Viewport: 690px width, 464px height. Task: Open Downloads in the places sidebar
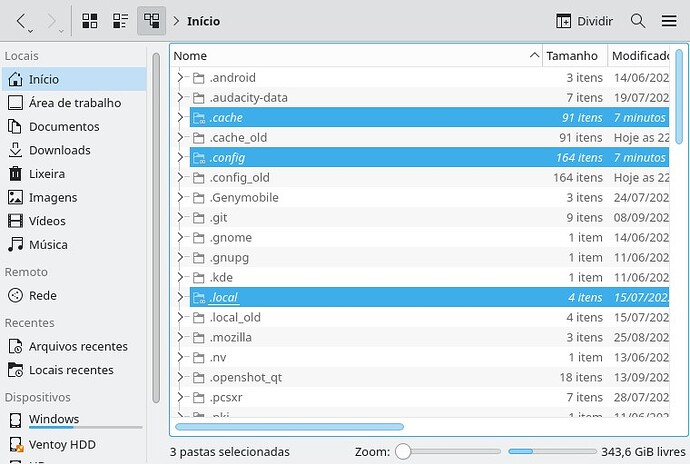(59, 150)
